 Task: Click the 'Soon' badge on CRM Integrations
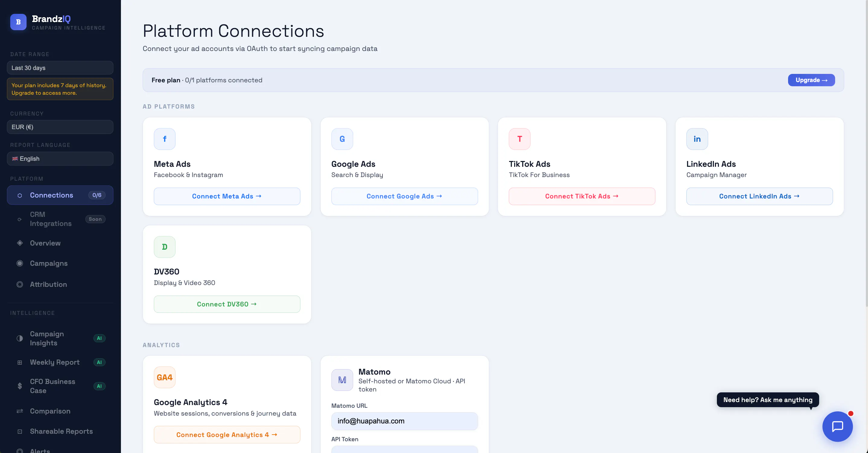pos(95,219)
